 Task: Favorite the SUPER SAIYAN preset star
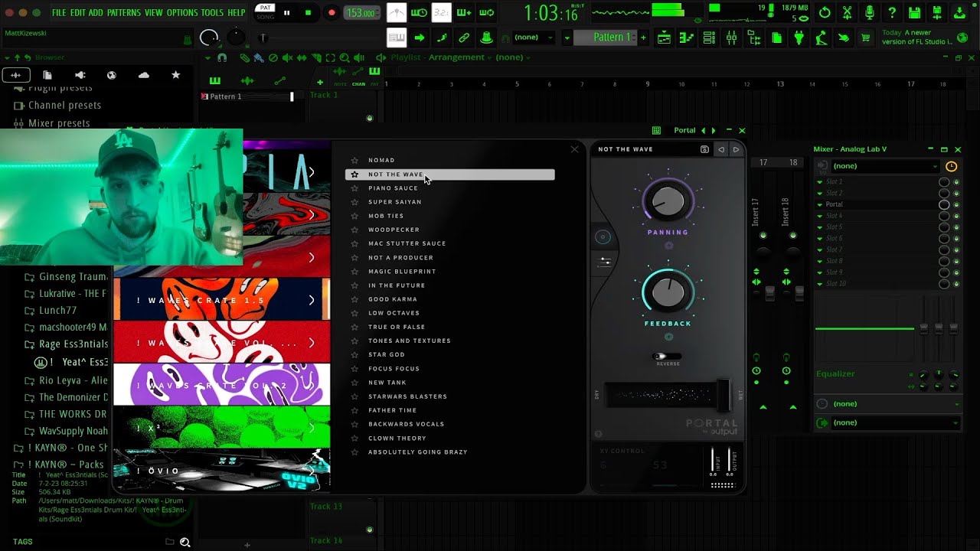point(354,202)
